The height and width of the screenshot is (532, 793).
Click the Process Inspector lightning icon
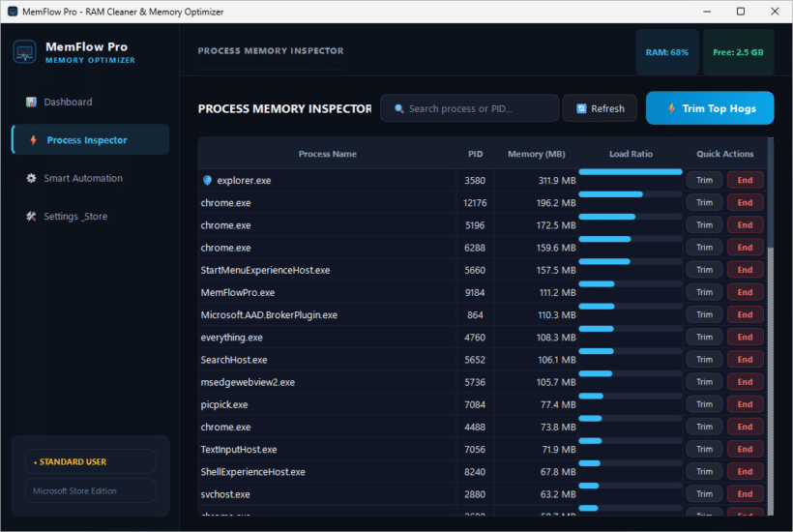tap(34, 140)
